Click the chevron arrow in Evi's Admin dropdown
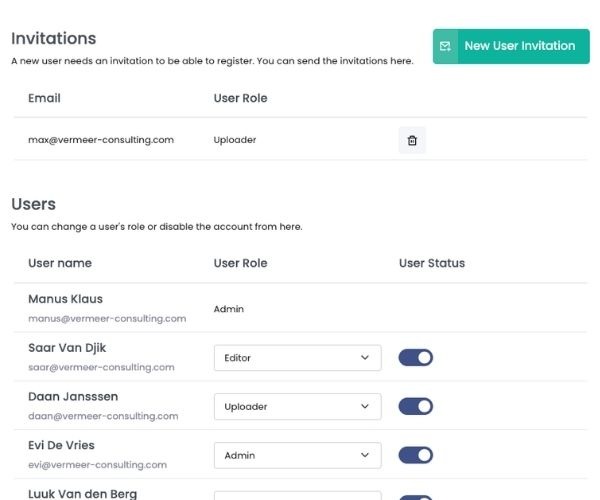This screenshot has height=500, width=600. tap(364, 455)
